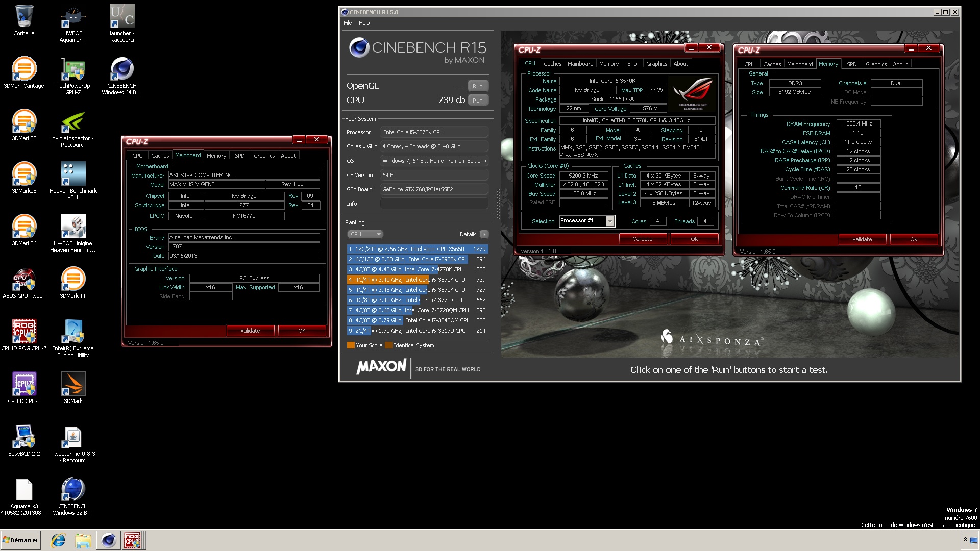The width and height of the screenshot is (980, 551).
Task: Launch HWBOT Unigine Heaven Benchmark icon
Action: tap(73, 234)
